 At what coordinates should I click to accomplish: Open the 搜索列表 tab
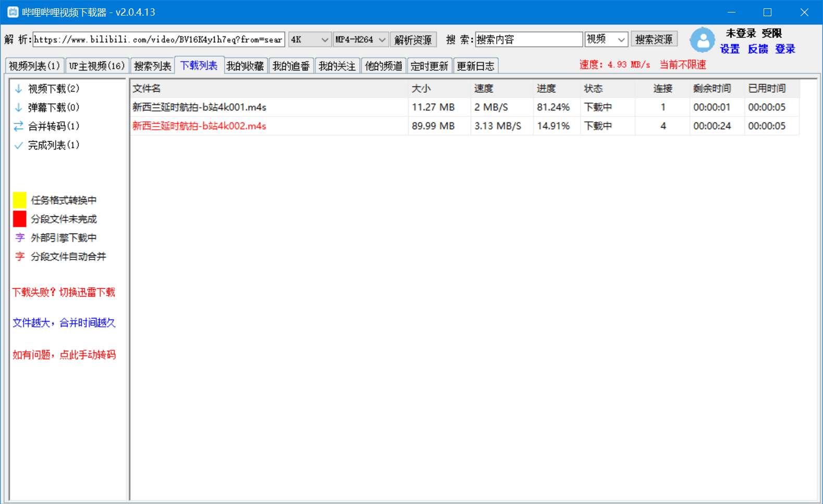coord(152,66)
